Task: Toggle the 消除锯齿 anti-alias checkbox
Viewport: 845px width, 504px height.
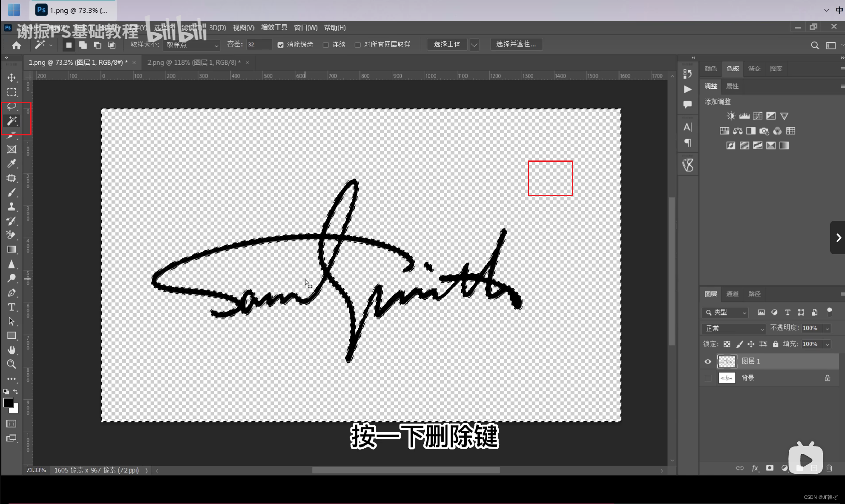Action: tap(280, 45)
